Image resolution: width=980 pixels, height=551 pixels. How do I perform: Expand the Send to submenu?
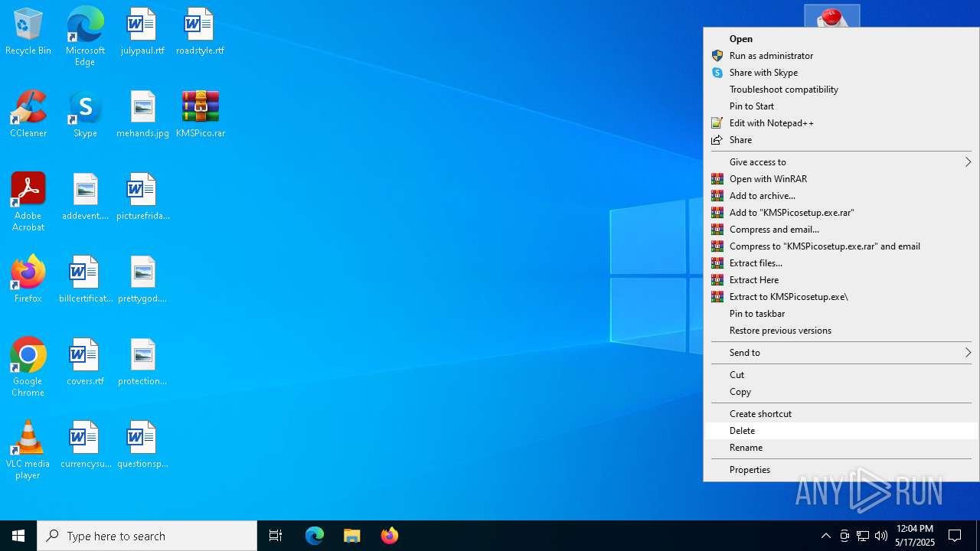click(x=841, y=353)
